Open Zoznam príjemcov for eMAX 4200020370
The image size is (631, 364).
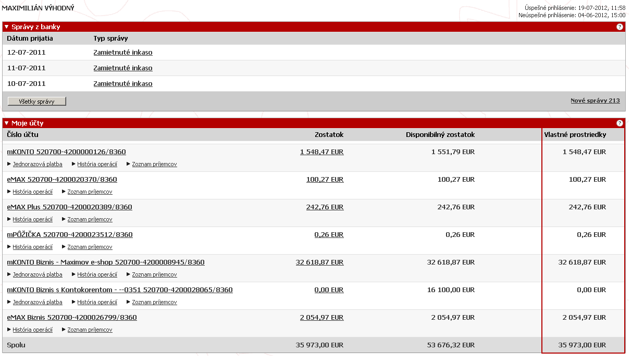pos(90,192)
